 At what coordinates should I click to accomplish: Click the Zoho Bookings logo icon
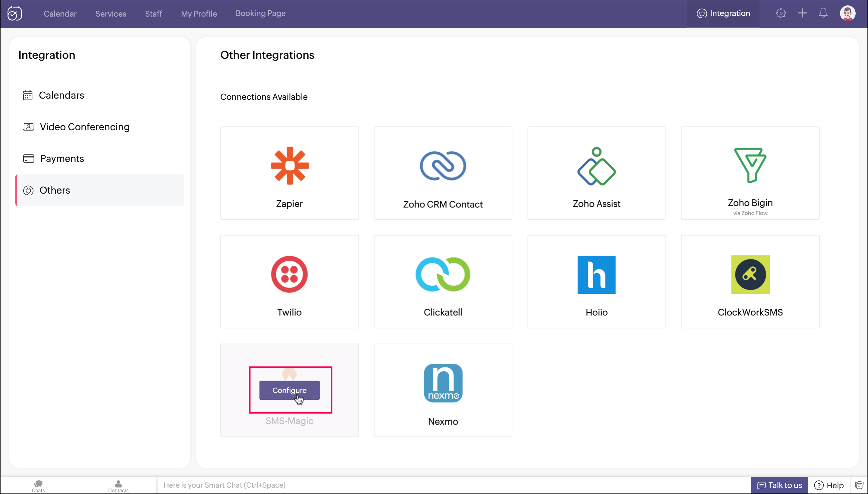pyautogui.click(x=14, y=14)
